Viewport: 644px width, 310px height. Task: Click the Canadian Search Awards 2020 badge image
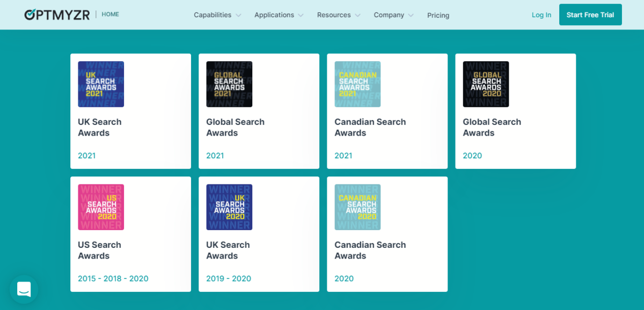pos(357,207)
